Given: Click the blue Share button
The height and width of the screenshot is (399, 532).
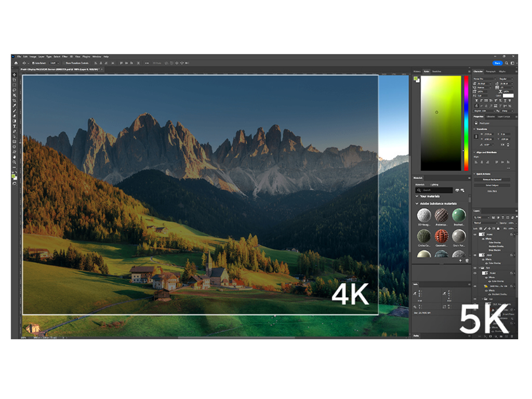Looking at the screenshot, I should [x=497, y=63].
